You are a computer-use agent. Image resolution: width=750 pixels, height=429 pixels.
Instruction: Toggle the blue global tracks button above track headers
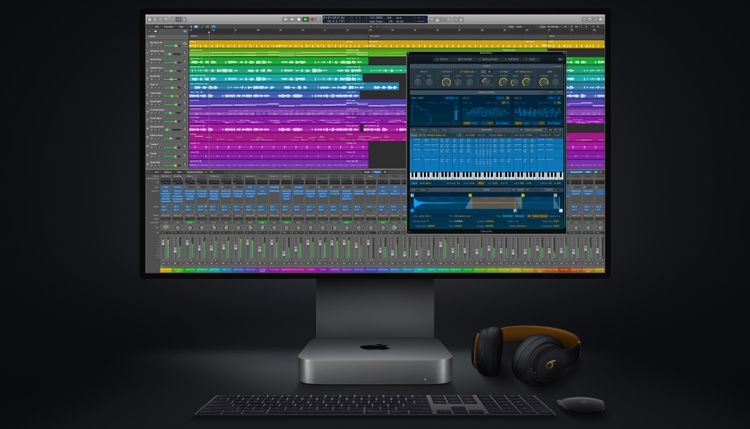point(185,32)
